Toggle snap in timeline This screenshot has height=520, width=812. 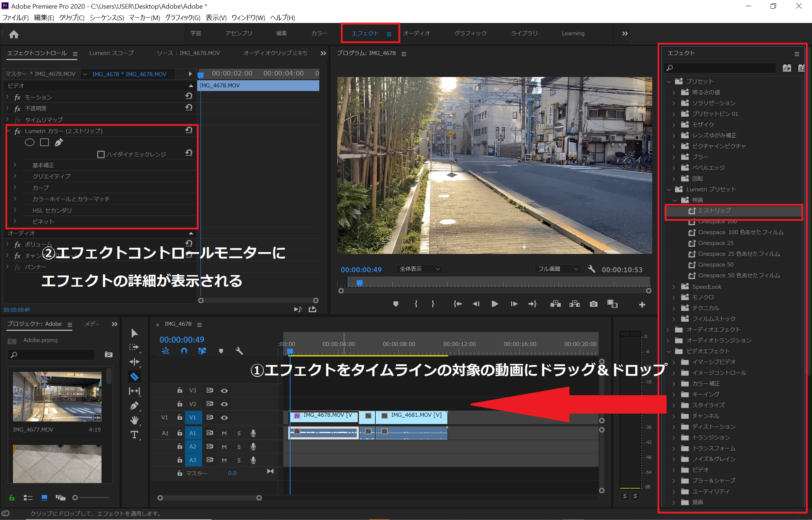(x=184, y=351)
